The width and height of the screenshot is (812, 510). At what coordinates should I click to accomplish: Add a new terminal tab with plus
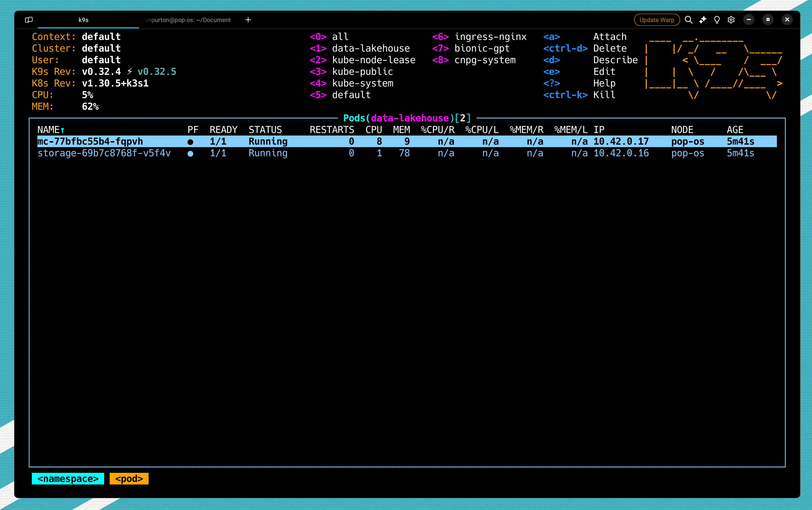(x=248, y=20)
